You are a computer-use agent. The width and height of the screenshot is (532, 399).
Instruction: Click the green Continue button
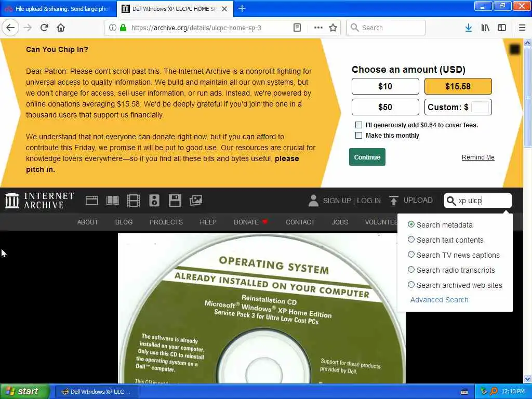coord(367,157)
